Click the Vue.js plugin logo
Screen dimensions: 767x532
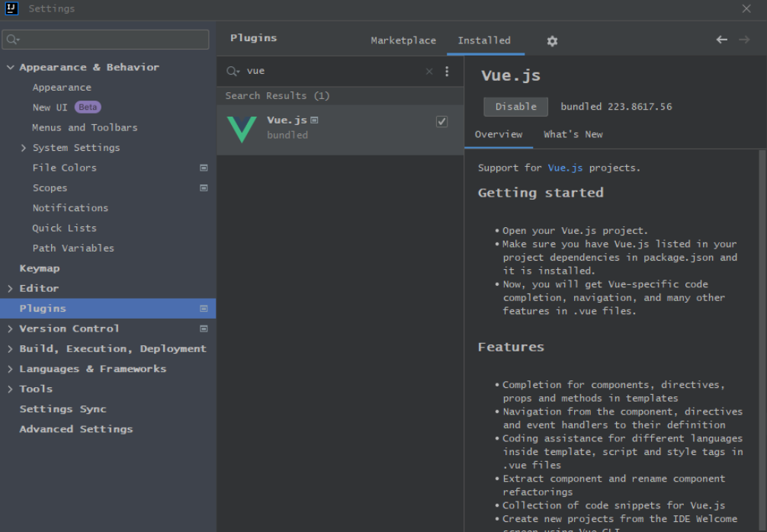(242, 129)
